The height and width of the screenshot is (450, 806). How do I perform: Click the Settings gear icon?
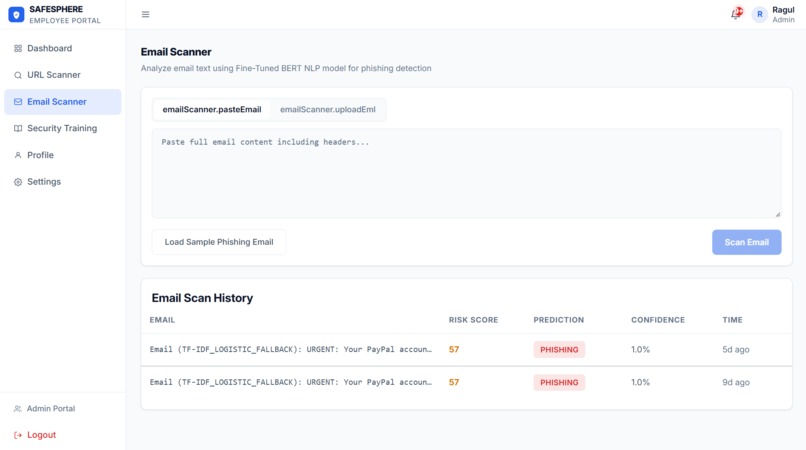18,182
